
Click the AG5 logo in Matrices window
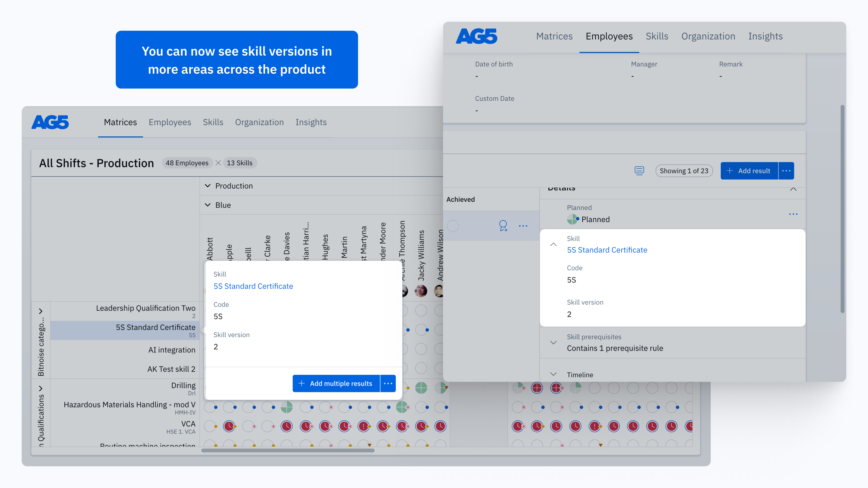point(50,122)
